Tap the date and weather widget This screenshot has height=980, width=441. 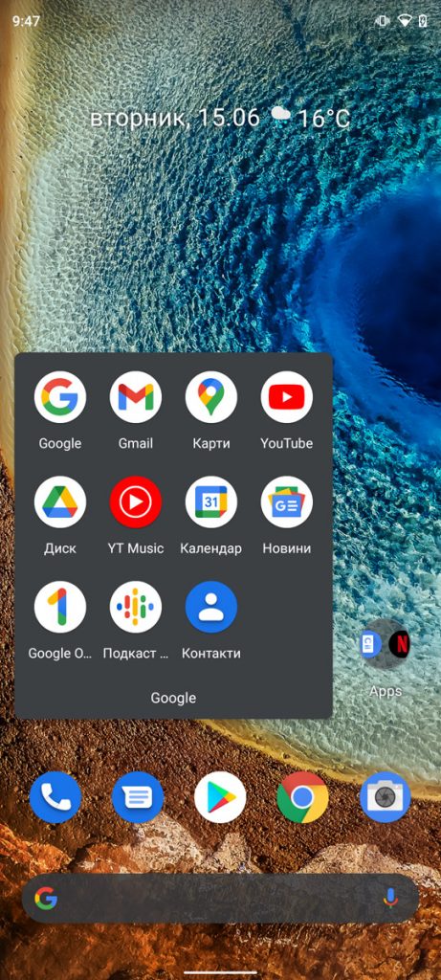(x=220, y=118)
